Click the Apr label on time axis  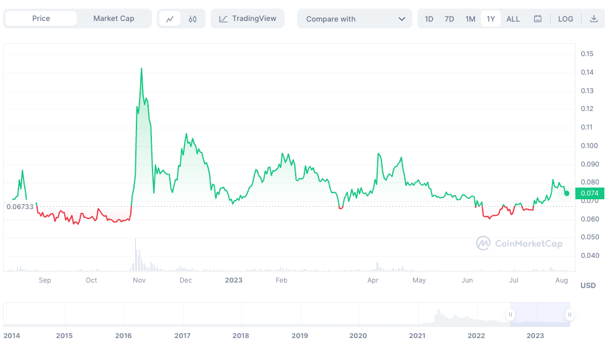point(373,280)
